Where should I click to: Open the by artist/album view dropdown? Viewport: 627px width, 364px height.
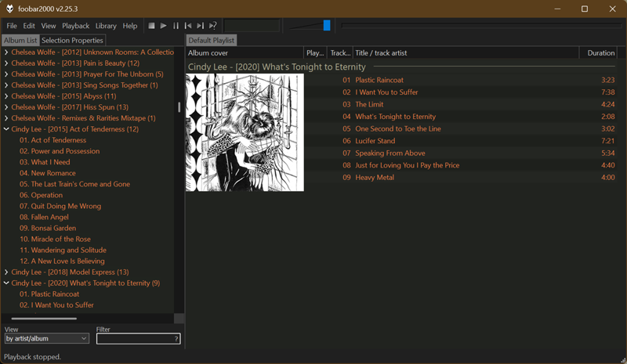47,338
